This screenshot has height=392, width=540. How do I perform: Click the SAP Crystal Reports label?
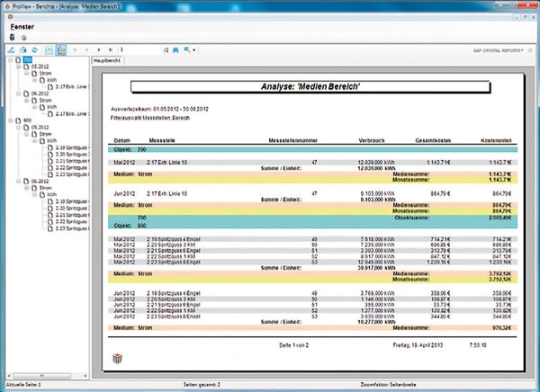[x=499, y=51]
